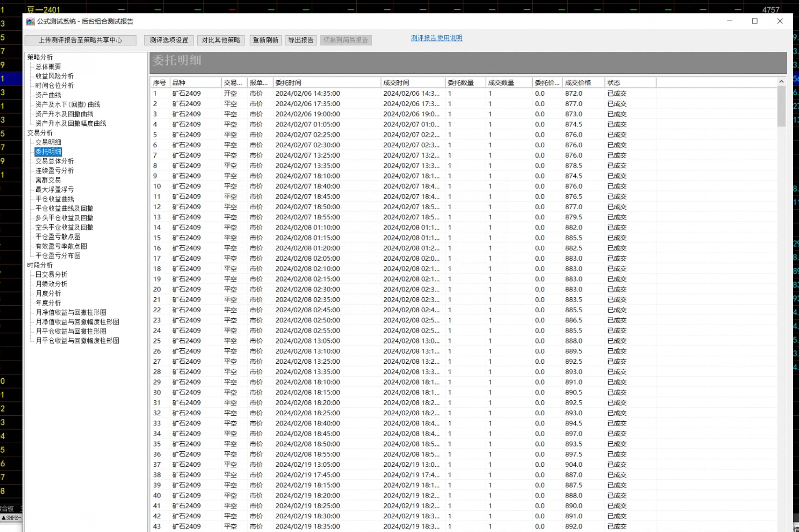799x532 pixels.
Task: Click 上传测评报告至策略共享中心 button
Action: click(80, 40)
